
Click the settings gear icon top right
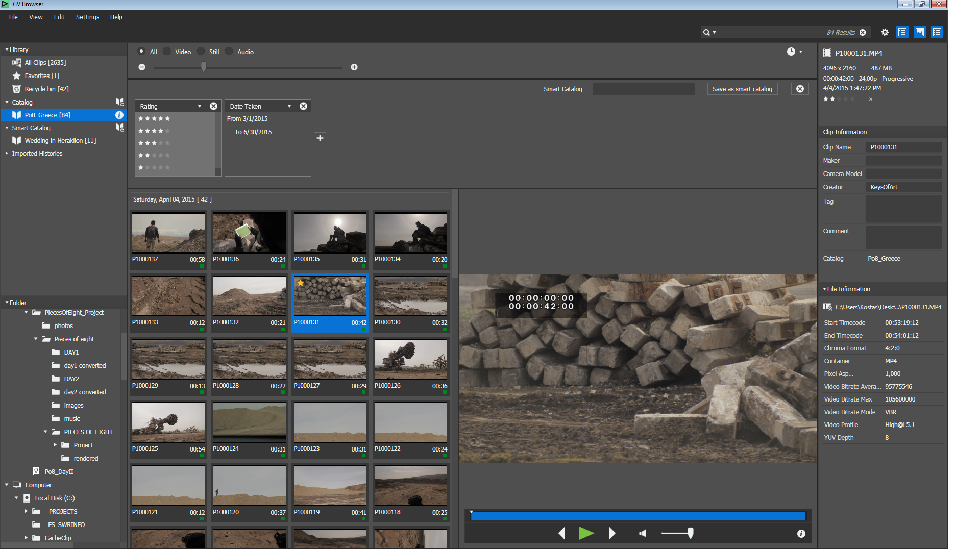click(x=885, y=32)
